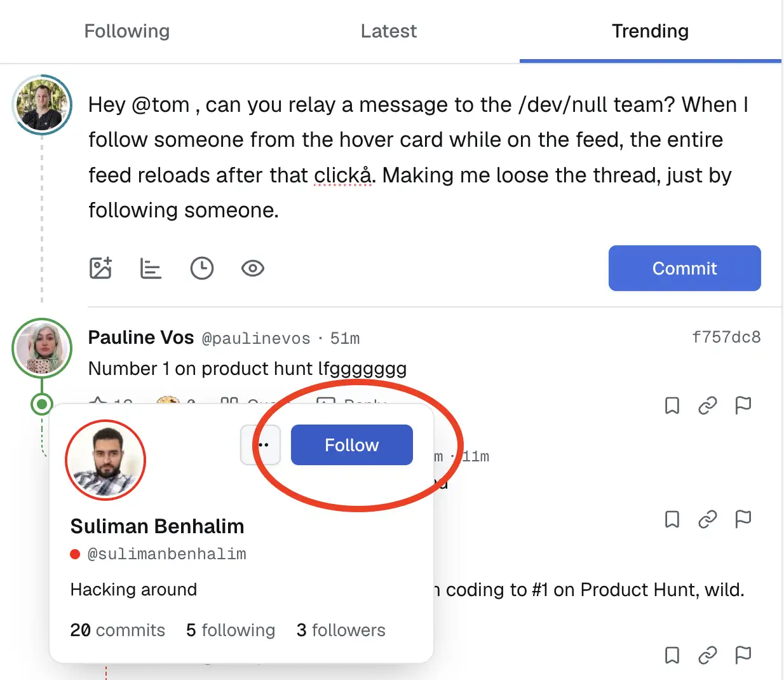Open the poll chart icon in composer
This screenshot has height=680, width=784.
pos(151,268)
